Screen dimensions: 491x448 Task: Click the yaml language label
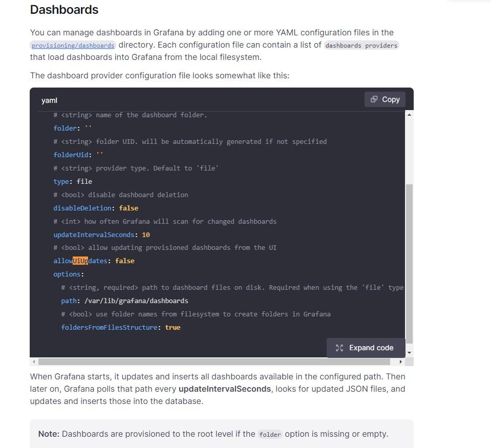tap(49, 100)
